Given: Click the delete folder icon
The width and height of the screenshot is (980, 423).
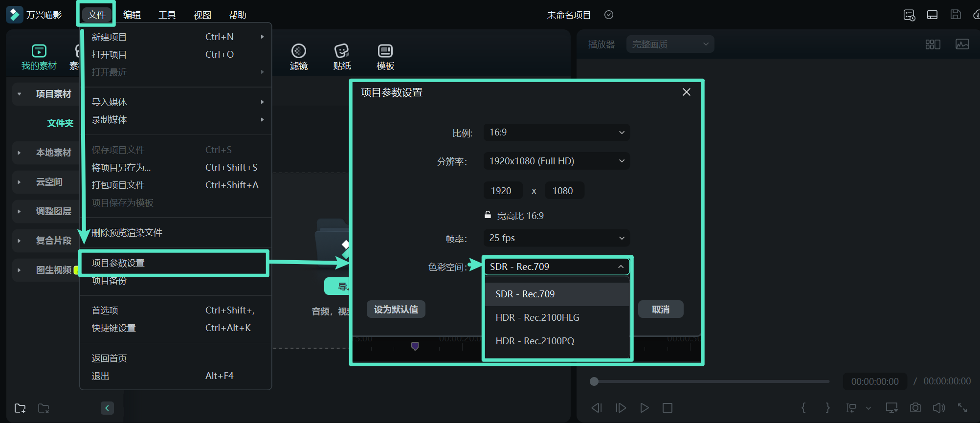Looking at the screenshot, I should [x=44, y=408].
